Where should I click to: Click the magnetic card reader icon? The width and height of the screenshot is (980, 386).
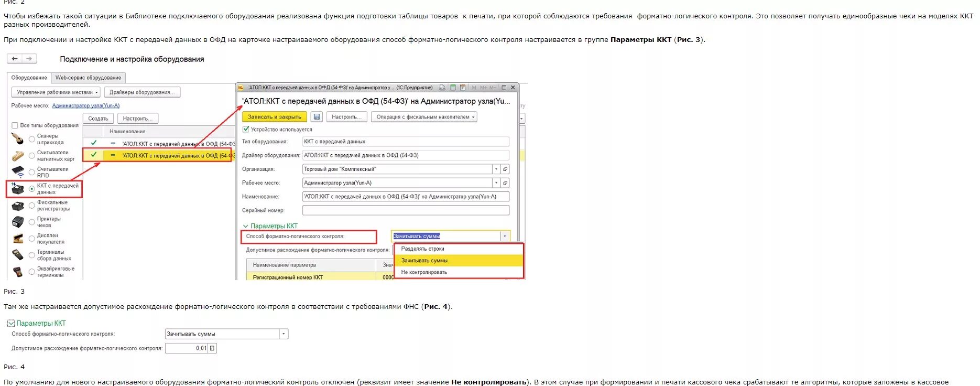coord(18,156)
